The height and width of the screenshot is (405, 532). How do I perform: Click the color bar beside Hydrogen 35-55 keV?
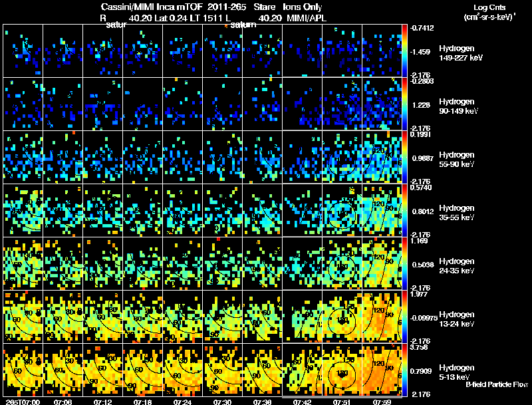click(404, 211)
